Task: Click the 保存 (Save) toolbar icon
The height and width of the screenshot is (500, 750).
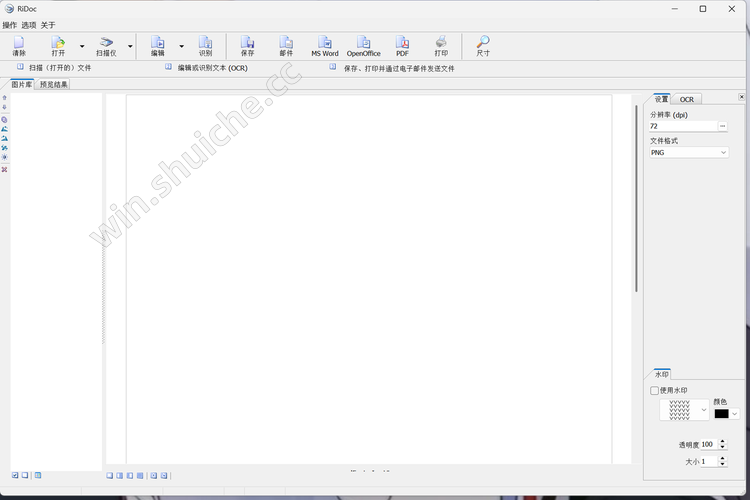Action: pyautogui.click(x=247, y=45)
